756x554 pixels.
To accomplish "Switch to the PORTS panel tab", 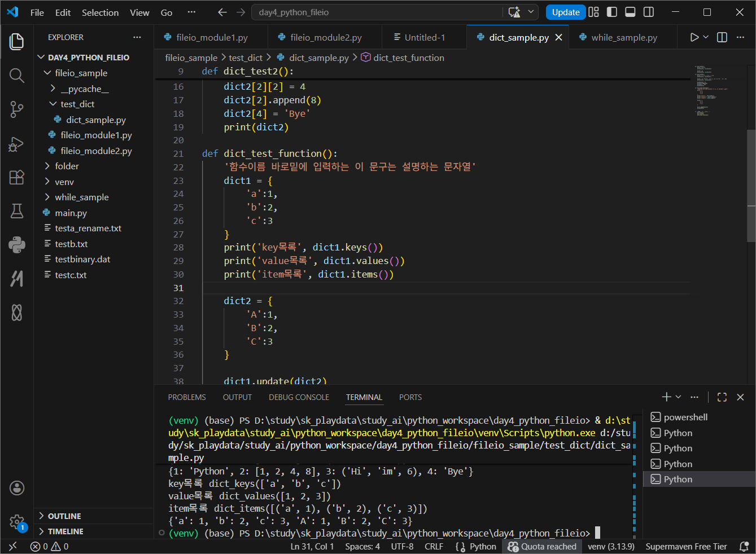I will pyautogui.click(x=410, y=397).
